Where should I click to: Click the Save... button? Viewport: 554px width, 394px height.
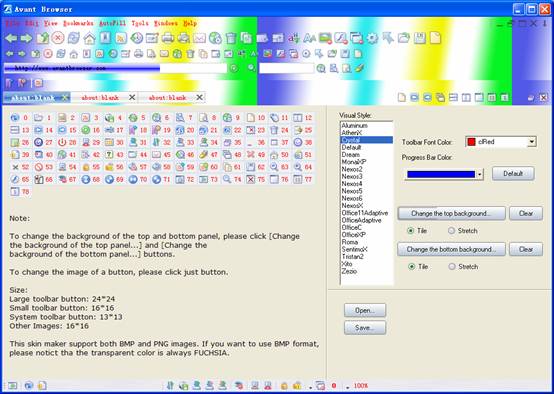[x=365, y=328]
